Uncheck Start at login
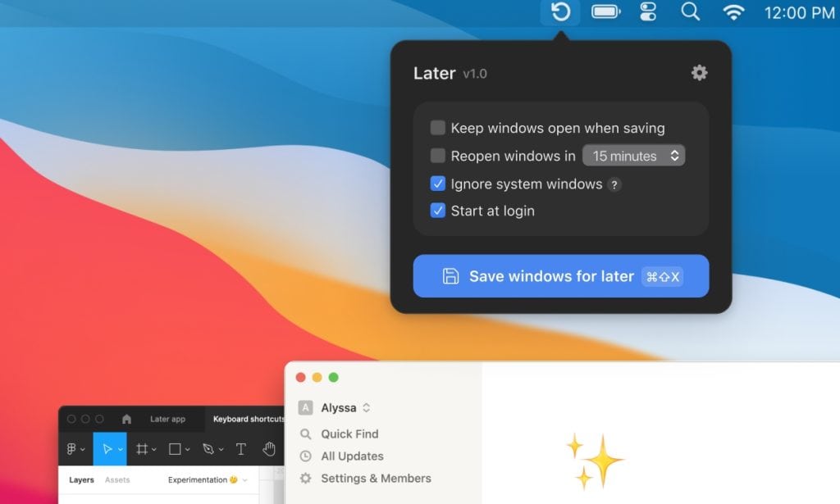The height and width of the screenshot is (504, 840). click(438, 211)
